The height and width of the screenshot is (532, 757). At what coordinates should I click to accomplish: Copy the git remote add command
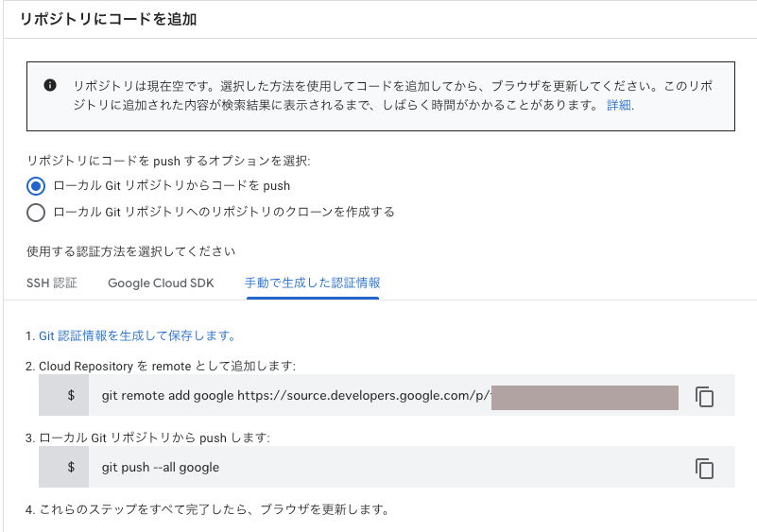point(704,397)
